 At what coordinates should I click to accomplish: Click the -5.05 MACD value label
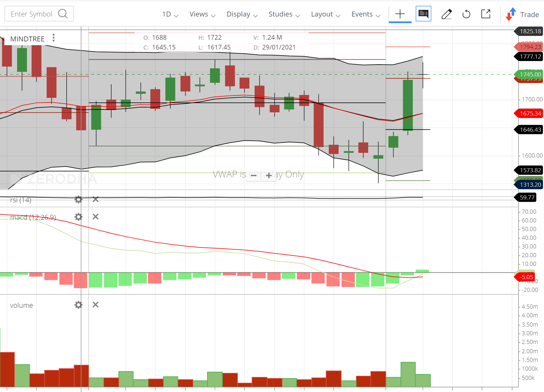pos(524,277)
